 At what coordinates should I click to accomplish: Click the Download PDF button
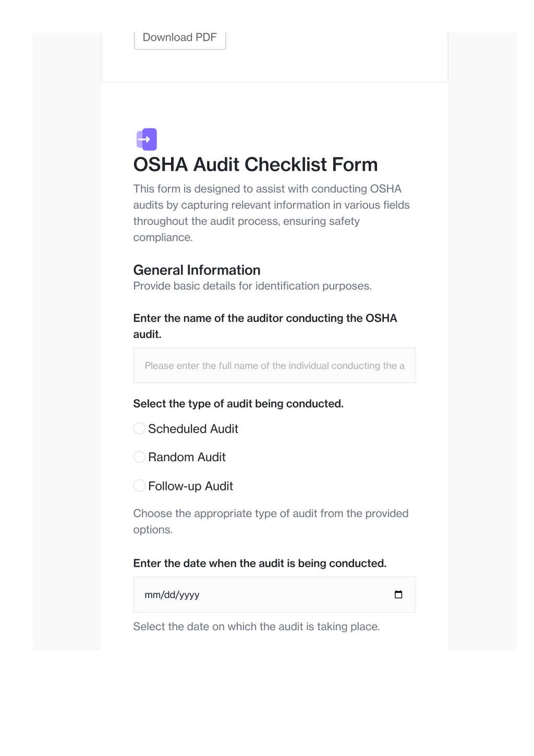180,38
